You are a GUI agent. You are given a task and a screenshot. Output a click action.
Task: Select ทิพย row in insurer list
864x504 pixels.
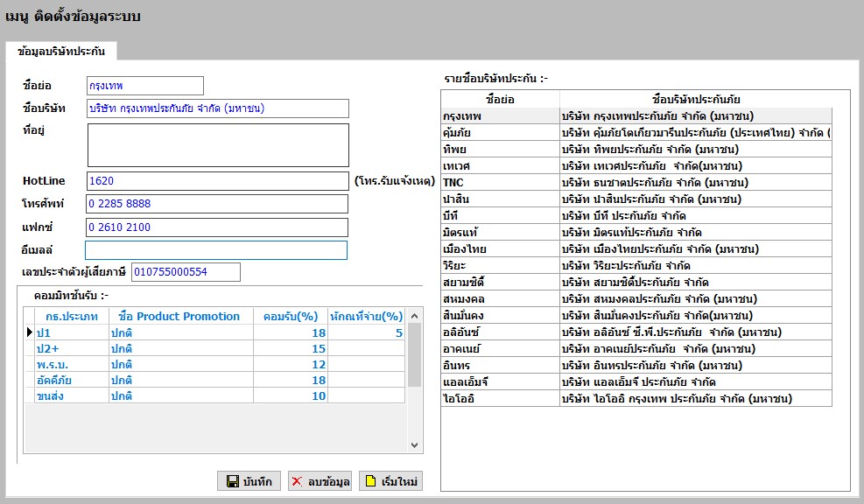pos(636,150)
